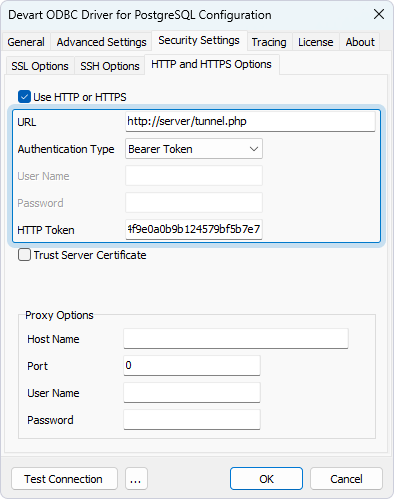Click the proxy Port field
This screenshot has width=394, height=499.
192,366
